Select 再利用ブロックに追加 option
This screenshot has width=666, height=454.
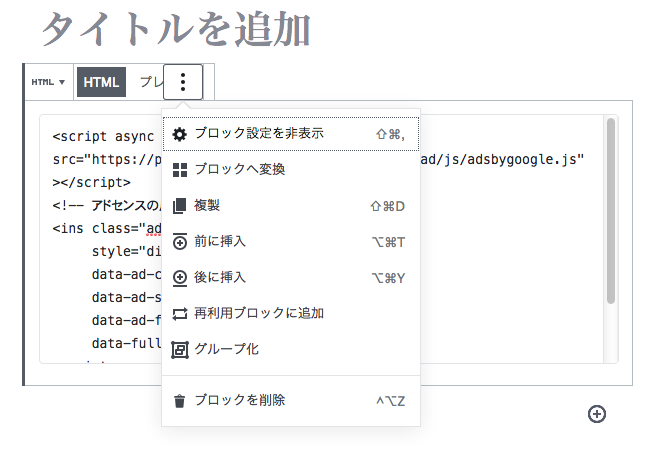[x=291, y=314]
